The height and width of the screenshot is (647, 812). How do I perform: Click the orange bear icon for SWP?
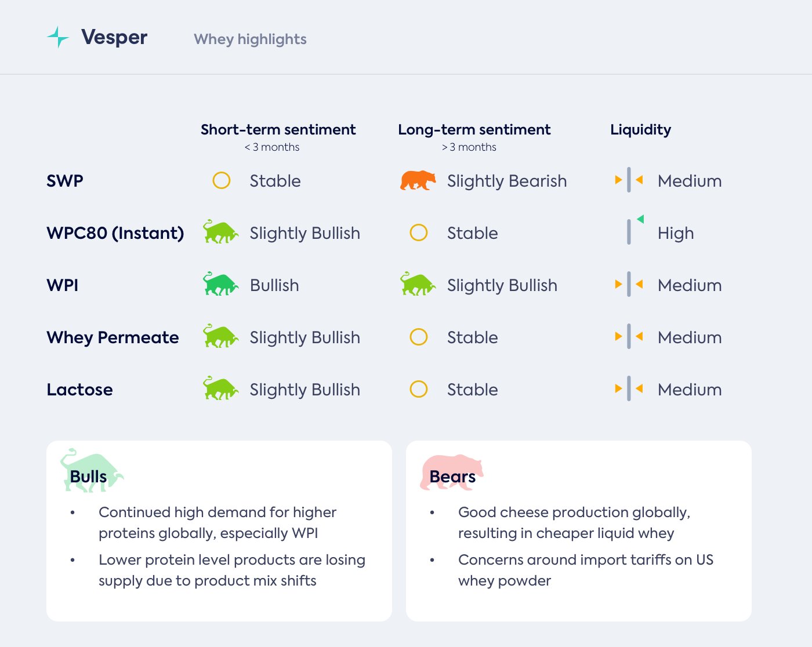[x=418, y=180]
